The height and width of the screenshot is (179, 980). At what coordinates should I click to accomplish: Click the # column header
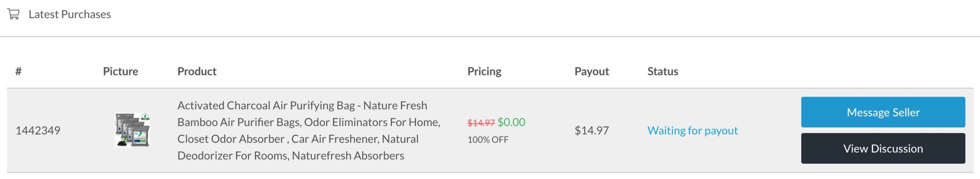(x=18, y=71)
